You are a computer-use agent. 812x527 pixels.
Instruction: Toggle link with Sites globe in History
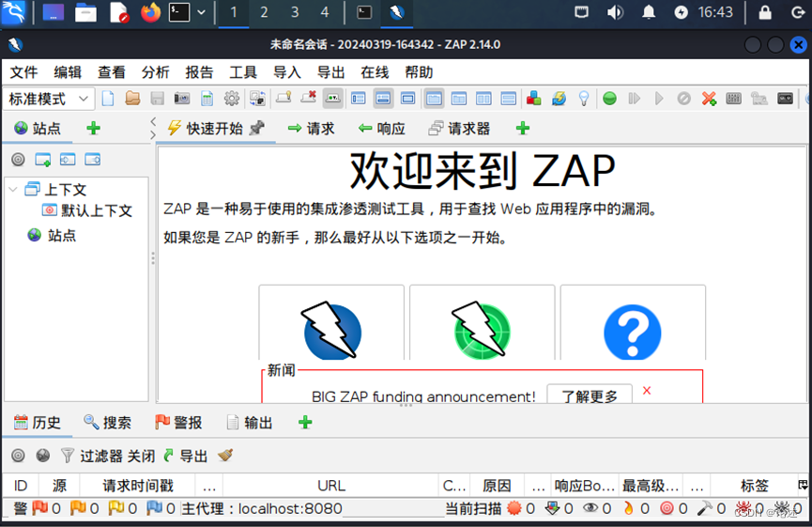(x=43, y=456)
